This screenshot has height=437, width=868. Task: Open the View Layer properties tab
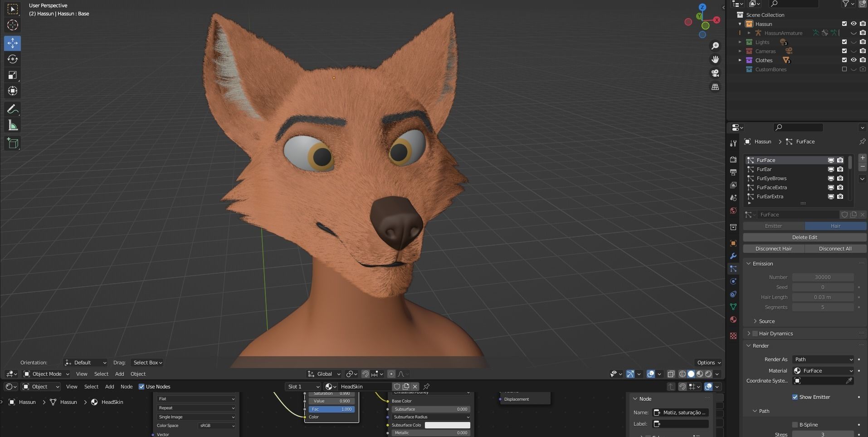click(733, 185)
